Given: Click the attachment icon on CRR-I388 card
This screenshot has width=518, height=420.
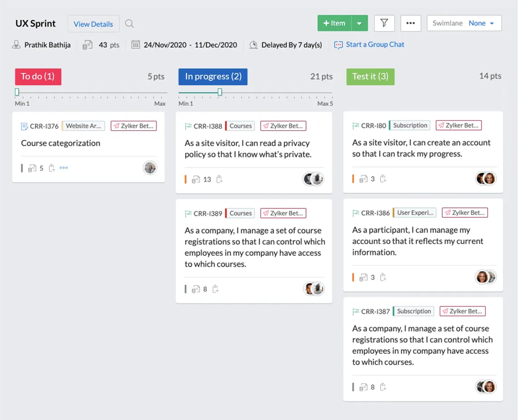Looking at the screenshot, I should pos(219,179).
